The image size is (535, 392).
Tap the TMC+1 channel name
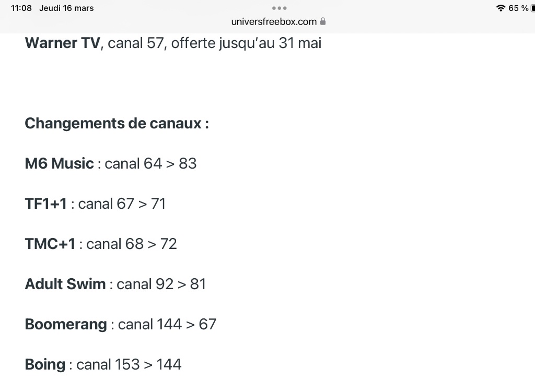50,244
